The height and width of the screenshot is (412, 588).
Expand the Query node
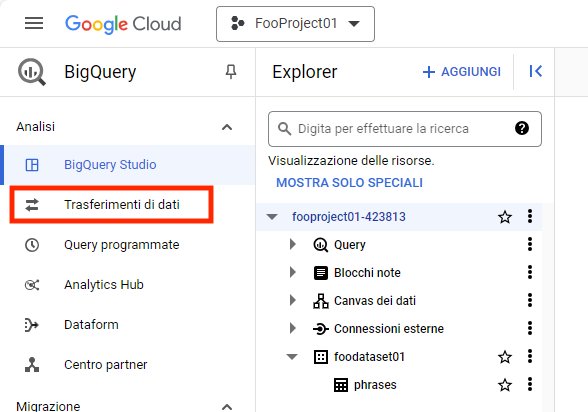click(292, 244)
